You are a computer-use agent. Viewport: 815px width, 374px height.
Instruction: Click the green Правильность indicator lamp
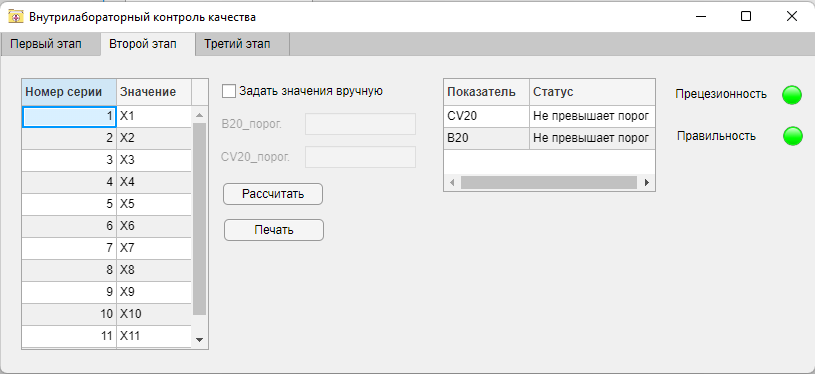pyautogui.click(x=793, y=136)
